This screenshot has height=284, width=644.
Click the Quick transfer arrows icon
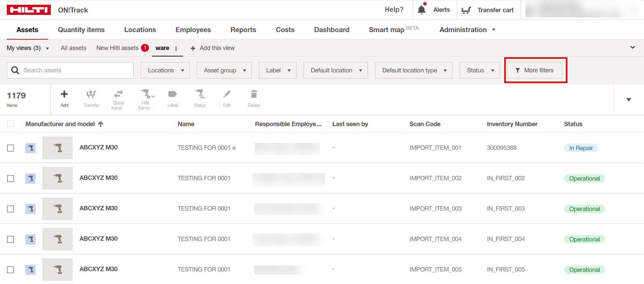coord(119,94)
